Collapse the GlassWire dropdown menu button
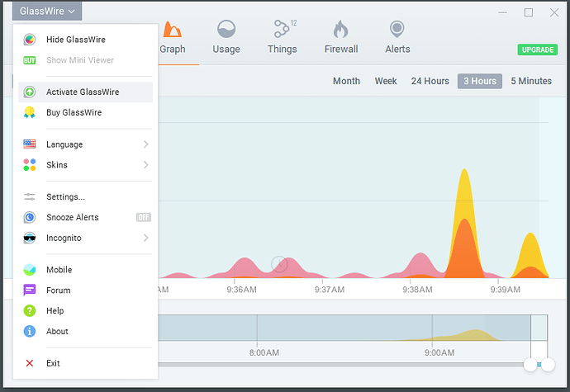570x392 pixels. click(47, 12)
